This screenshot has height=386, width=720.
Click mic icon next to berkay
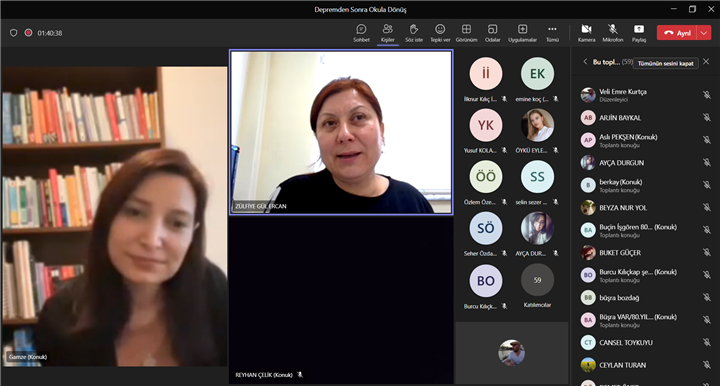(706, 185)
